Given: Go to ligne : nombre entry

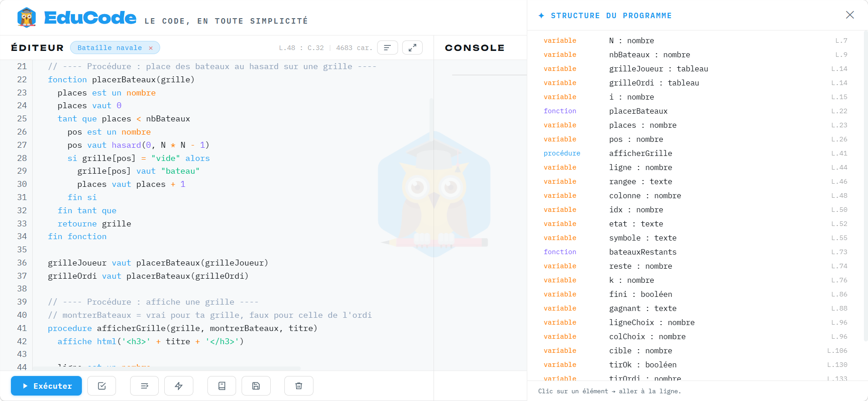Looking at the screenshot, I should tap(695, 167).
